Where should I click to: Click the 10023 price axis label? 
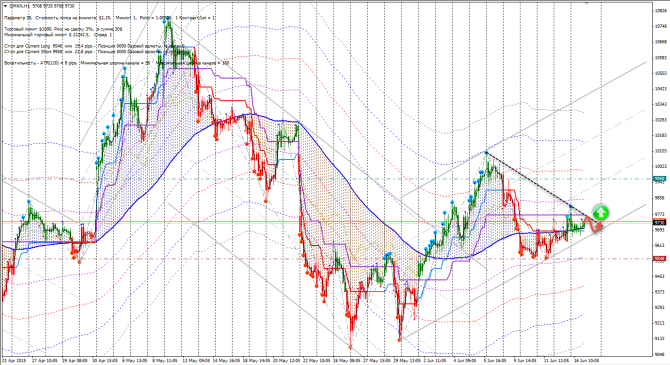(661, 166)
